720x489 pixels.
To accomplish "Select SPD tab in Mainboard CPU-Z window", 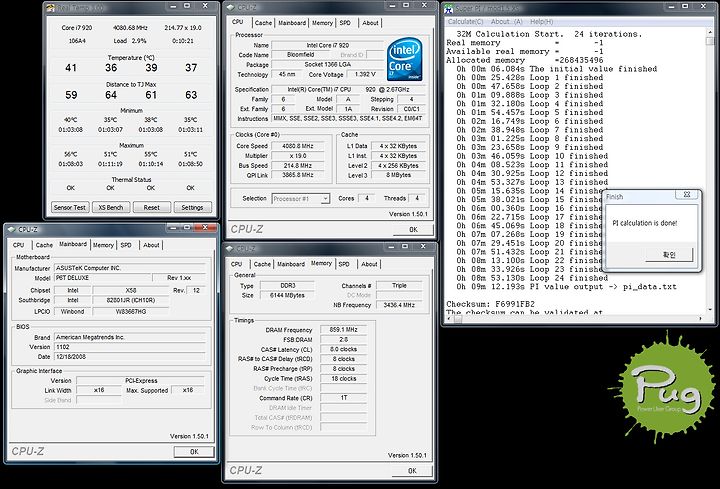I will (126, 245).
